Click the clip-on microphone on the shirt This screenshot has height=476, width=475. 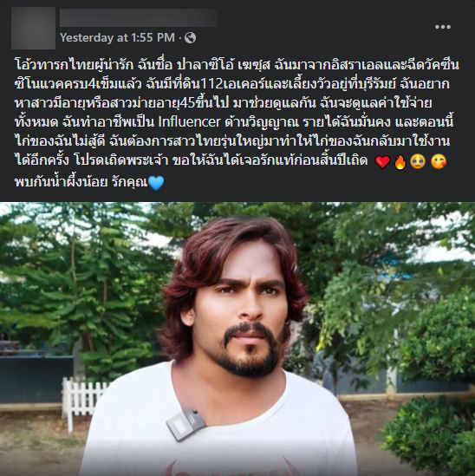coord(185,424)
